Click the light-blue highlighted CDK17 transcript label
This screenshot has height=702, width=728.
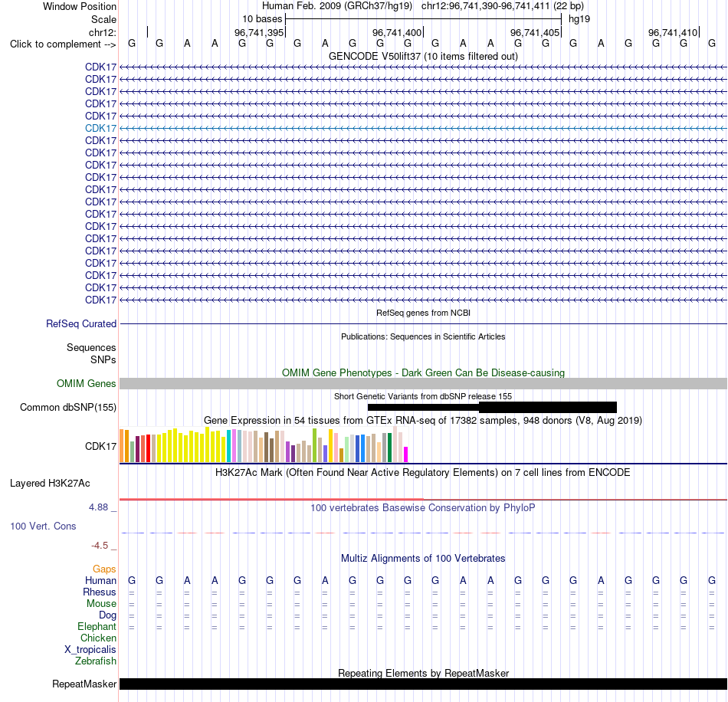tap(100, 128)
